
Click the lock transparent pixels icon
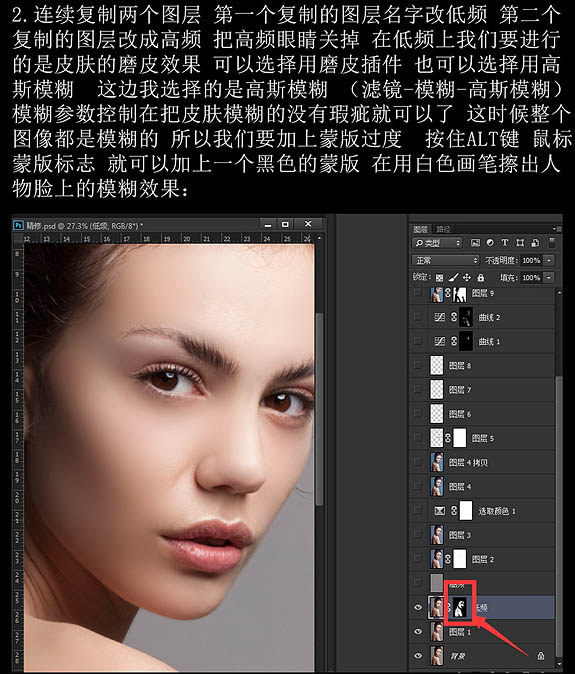tap(439, 278)
